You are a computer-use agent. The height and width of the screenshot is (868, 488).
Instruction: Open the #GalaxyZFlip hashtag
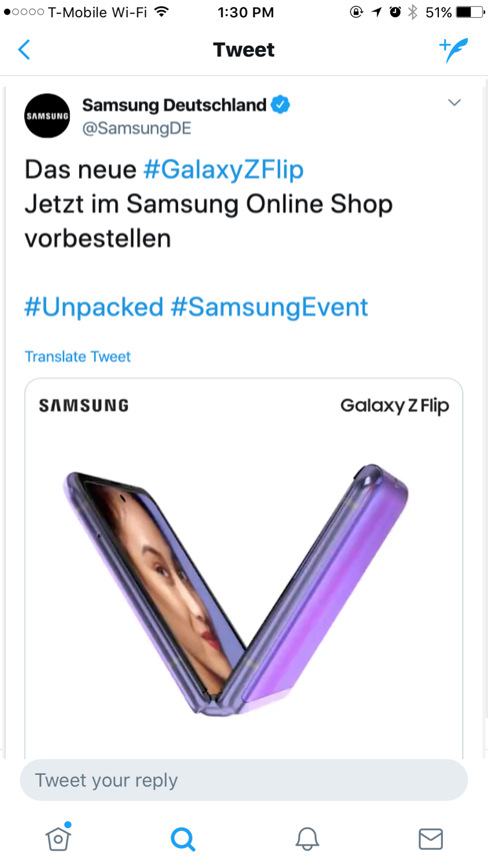(224, 169)
